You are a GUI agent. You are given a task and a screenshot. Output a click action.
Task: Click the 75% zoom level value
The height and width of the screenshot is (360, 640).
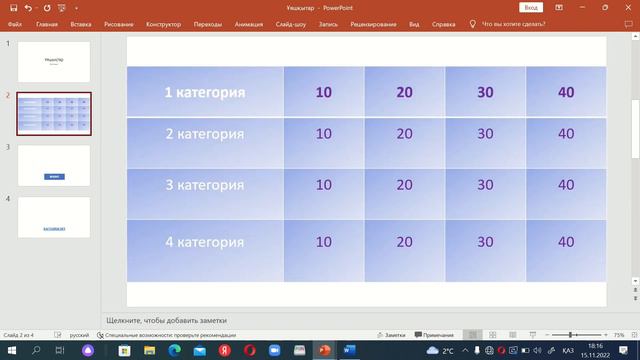point(619,335)
